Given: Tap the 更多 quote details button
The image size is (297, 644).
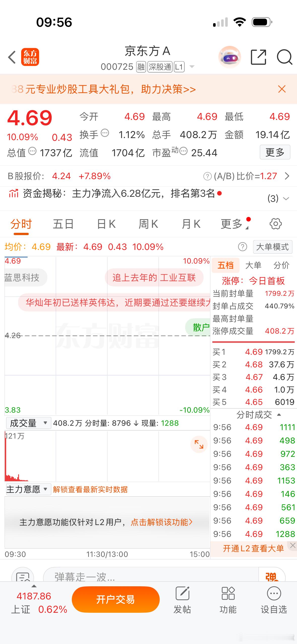Looking at the screenshot, I should (275, 152).
